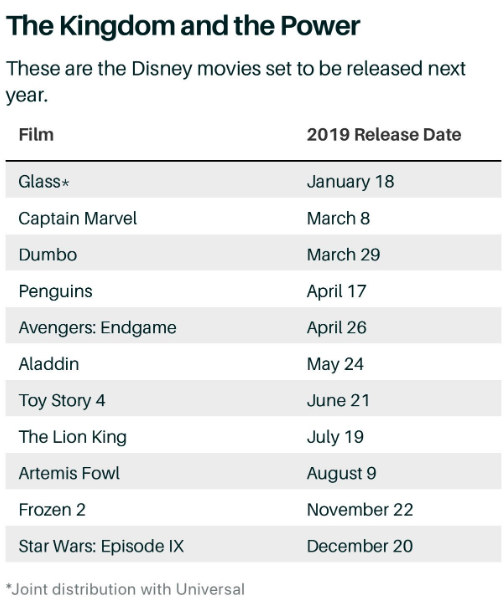The width and height of the screenshot is (504, 606).
Task: Click the Joint distribution with Universal footnote
Action: pyautogui.click(x=125, y=589)
